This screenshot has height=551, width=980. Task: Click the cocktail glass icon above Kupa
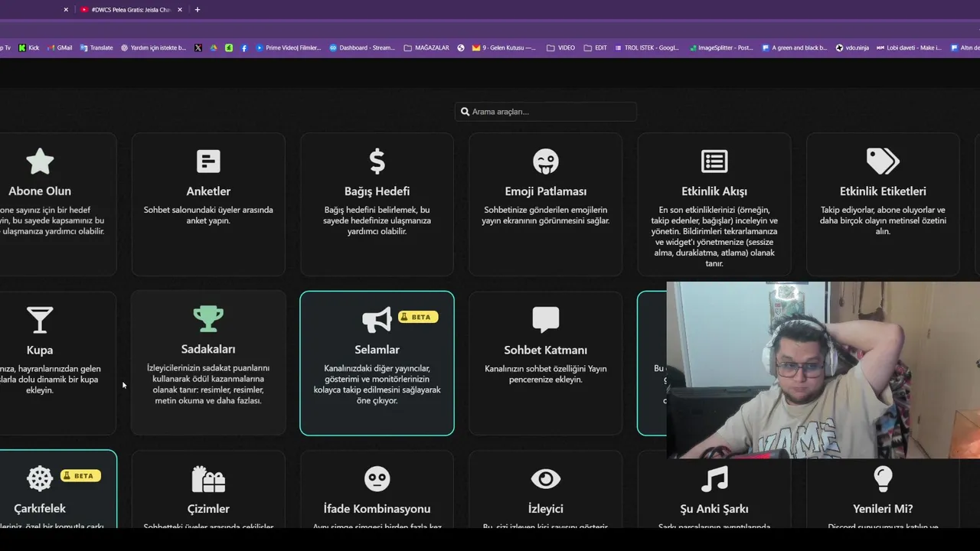pos(40,320)
